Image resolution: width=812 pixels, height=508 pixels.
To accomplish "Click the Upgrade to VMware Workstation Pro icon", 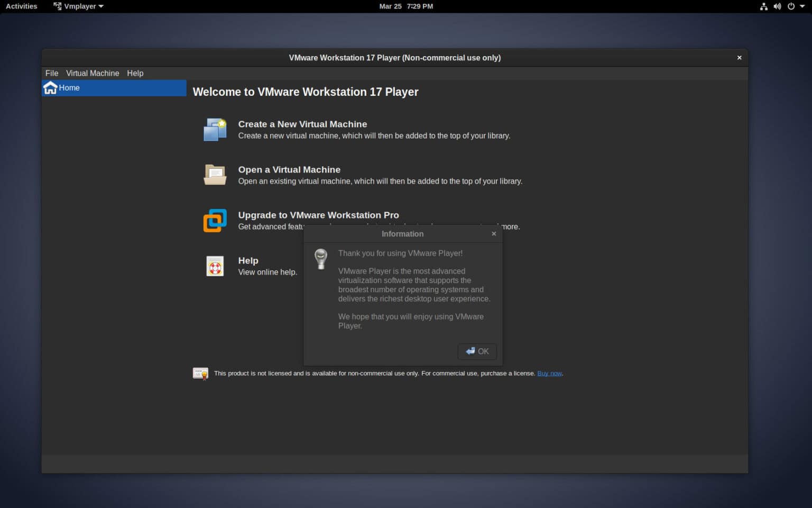I will [215, 220].
